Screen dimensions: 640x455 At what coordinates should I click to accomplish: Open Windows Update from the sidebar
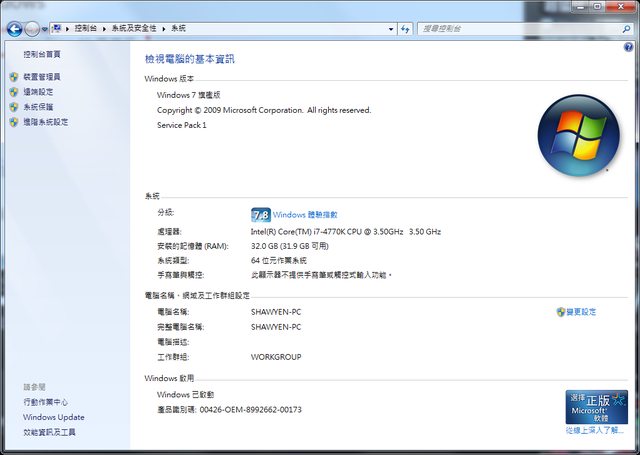[53, 417]
